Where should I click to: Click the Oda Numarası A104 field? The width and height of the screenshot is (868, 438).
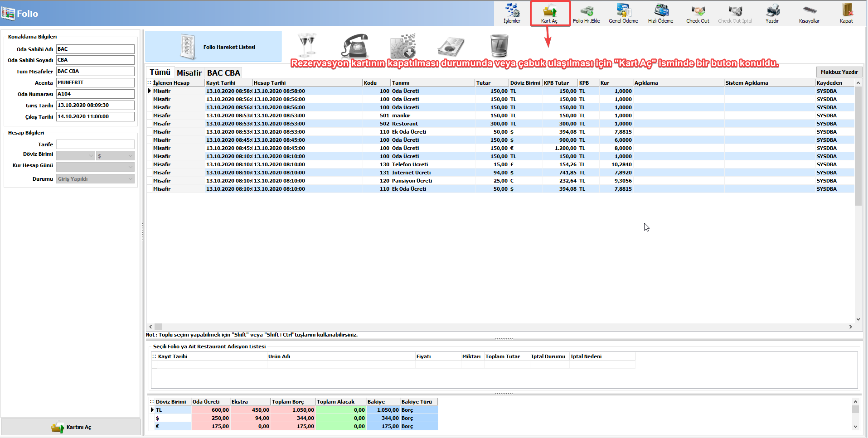tap(95, 94)
